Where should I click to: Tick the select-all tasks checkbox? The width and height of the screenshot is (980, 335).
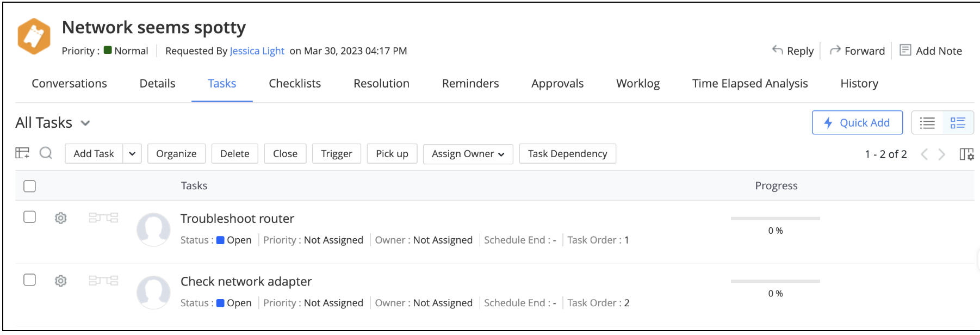pos(30,186)
